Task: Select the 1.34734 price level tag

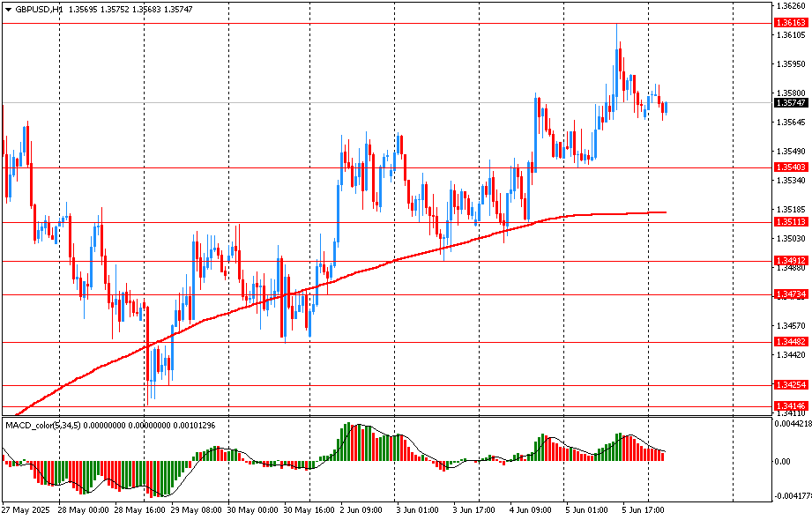Action: [791, 294]
